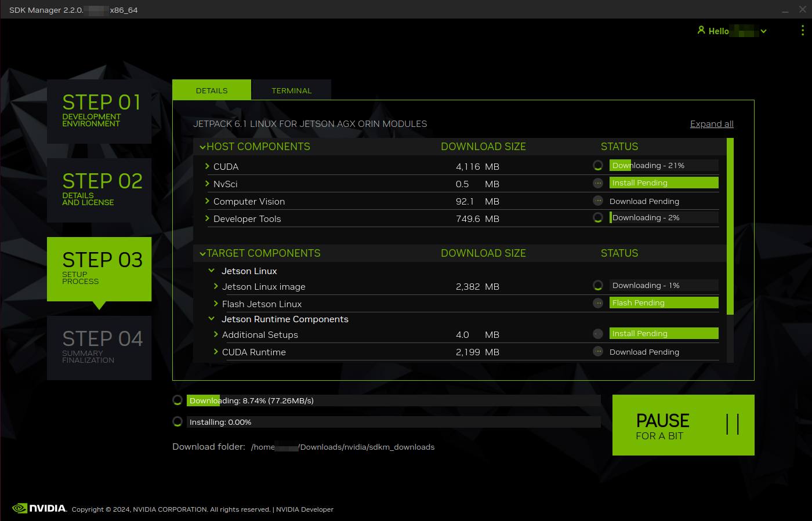Click the NvSci 0.5 MB size value

[x=477, y=184]
